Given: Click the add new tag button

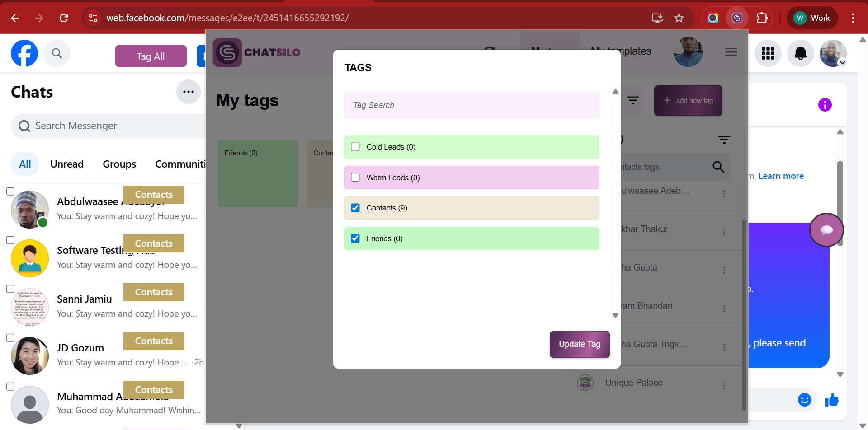Looking at the screenshot, I should [688, 100].
